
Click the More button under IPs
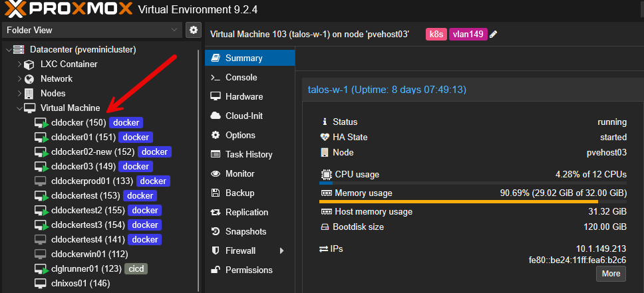coord(611,274)
